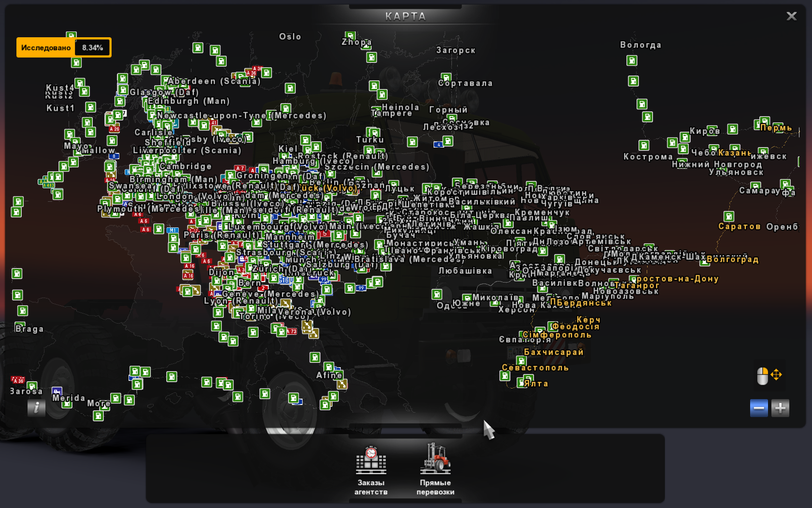Screen dimensions: 812x508
Task: Click the Киров city label
Action: pyautogui.click(x=705, y=131)
